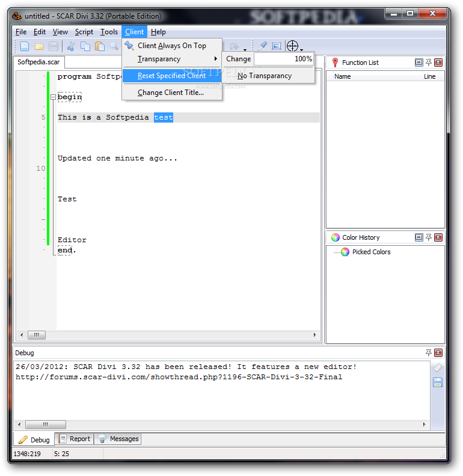Click the 1348:219 status bar coordinates

tap(27, 454)
